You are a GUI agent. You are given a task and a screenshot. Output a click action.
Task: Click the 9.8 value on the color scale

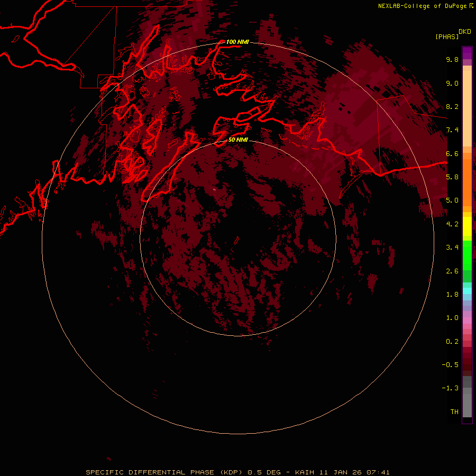click(x=452, y=59)
